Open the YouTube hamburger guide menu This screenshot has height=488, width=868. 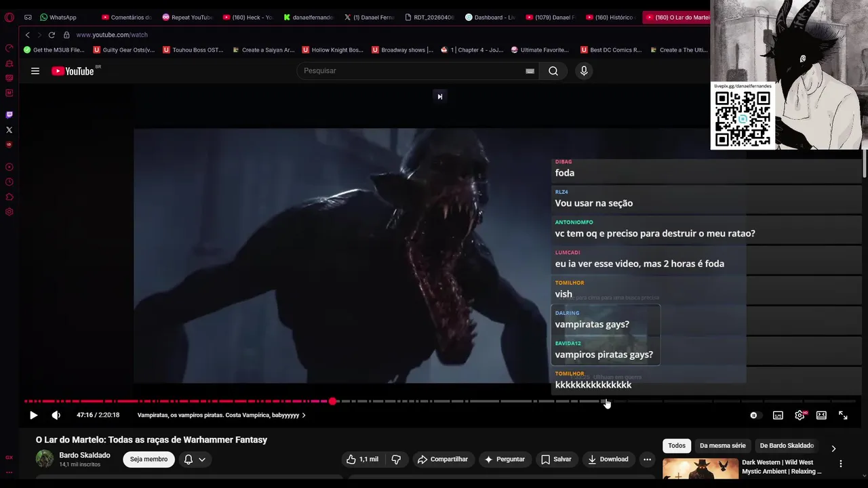(35, 70)
